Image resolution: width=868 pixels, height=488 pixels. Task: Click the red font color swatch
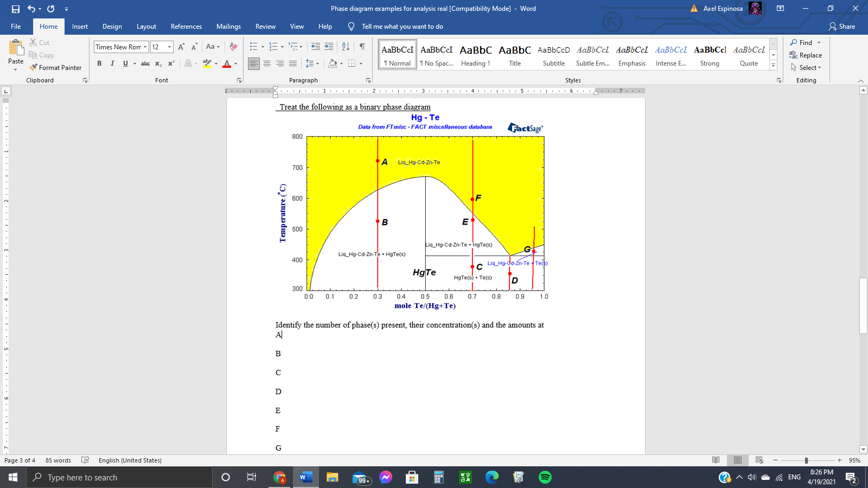point(227,63)
